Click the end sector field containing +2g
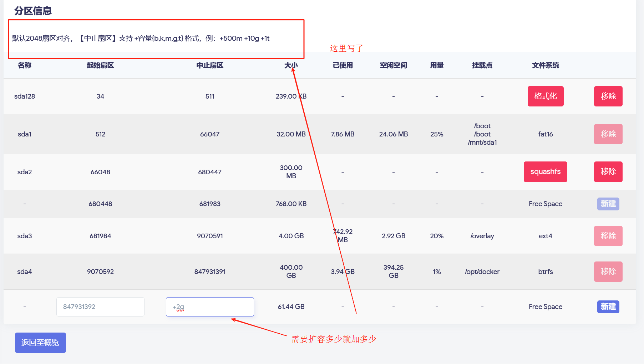Screen dimensions: 644x364 click(210, 307)
